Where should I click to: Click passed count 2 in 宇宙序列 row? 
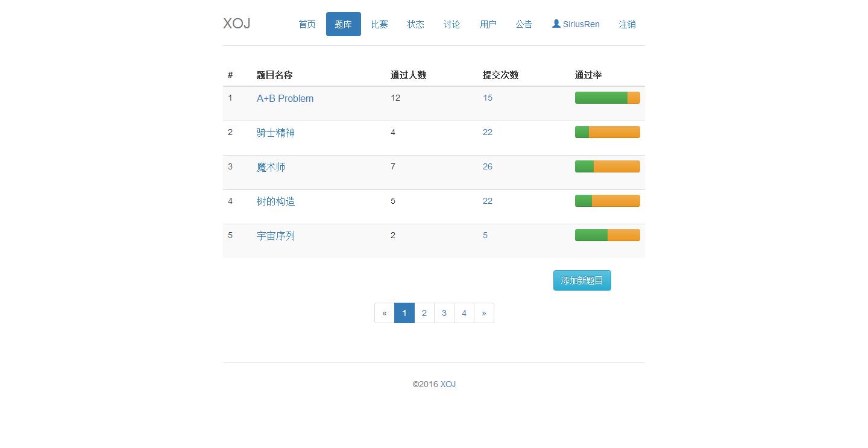[x=393, y=235]
